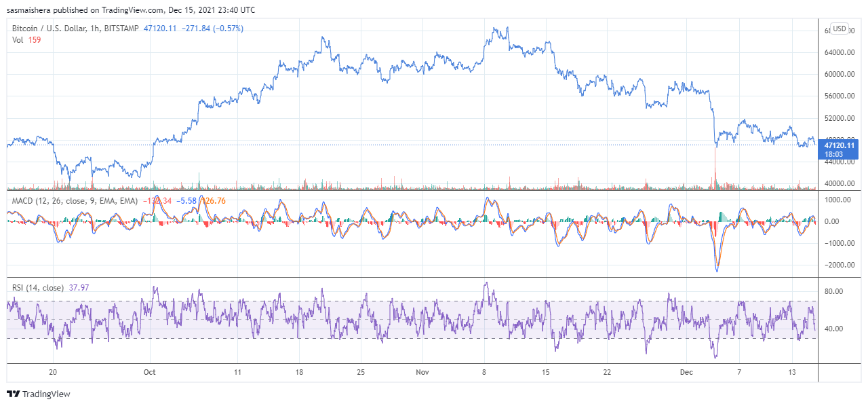Screen dimensions: 868x406
Task: Click the 13 date label on time axis
Action: [793, 372]
